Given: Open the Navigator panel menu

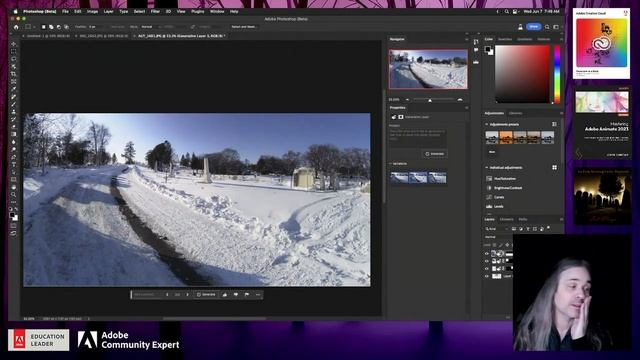Looking at the screenshot, I should [x=467, y=39].
